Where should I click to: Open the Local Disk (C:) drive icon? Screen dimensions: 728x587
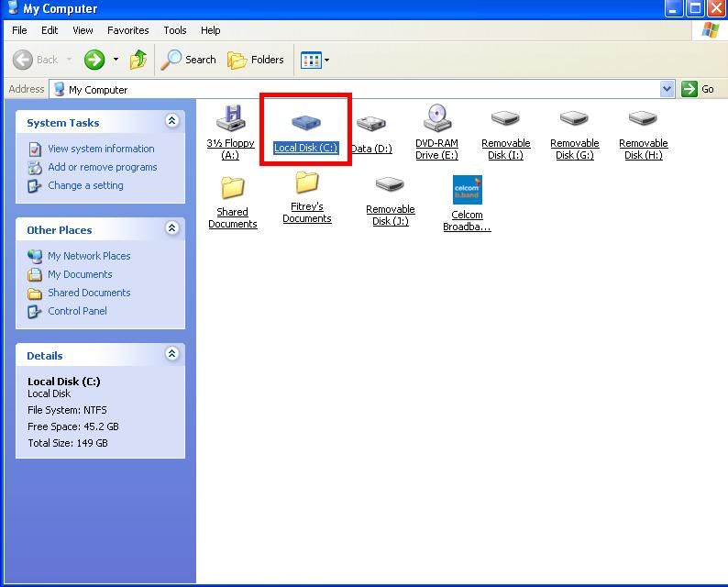pyautogui.click(x=305, y=124)
